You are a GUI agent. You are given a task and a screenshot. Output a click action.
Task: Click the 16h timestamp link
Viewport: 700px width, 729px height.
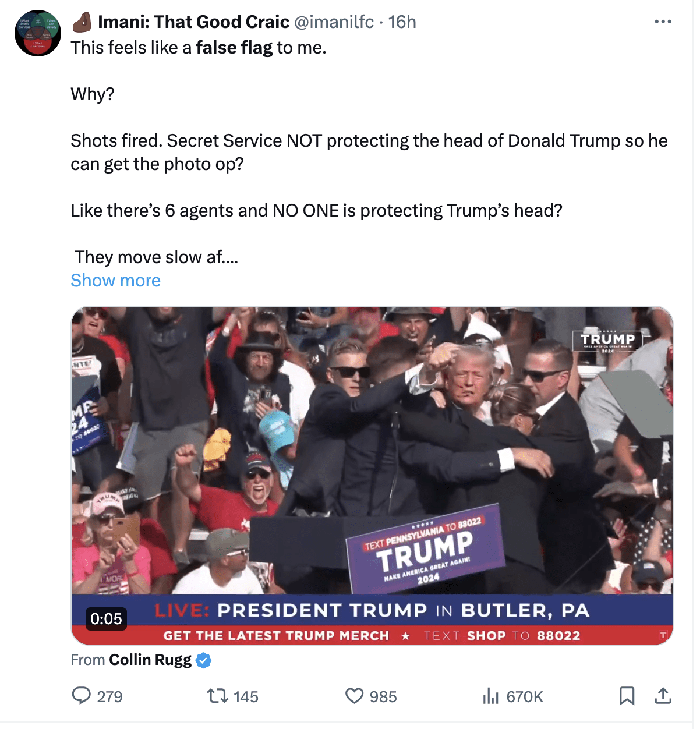pos(402,22)
